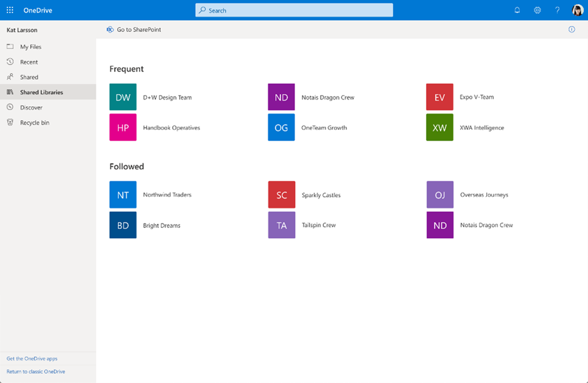588x383 pixels.
Task: Open the Recycle bin
Action: [x=34, y=122]
